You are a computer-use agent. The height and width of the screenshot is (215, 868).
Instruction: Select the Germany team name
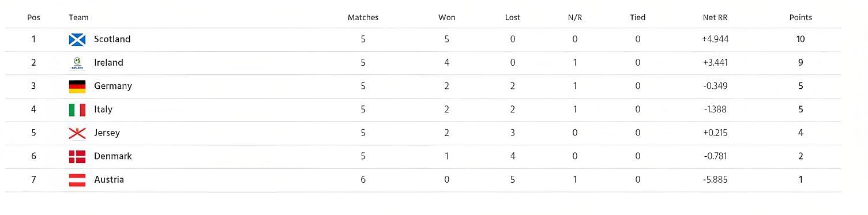[113, 86]
